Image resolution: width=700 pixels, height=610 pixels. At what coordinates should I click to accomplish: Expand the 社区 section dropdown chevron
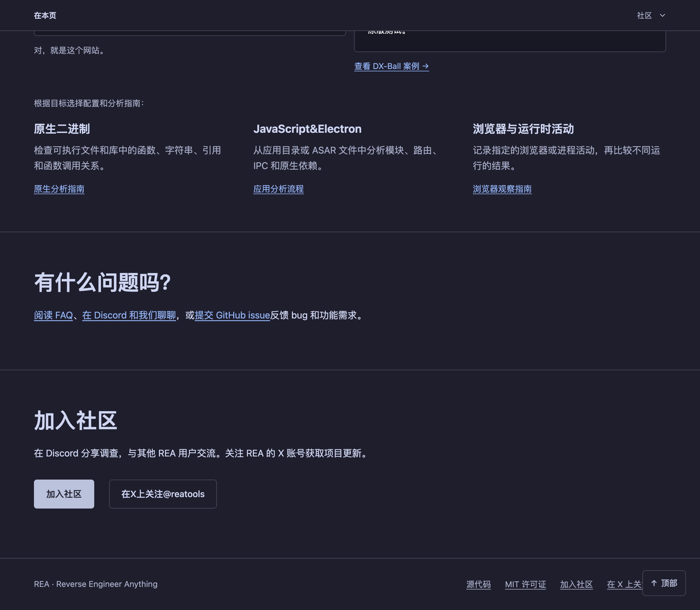click(662, 15)
